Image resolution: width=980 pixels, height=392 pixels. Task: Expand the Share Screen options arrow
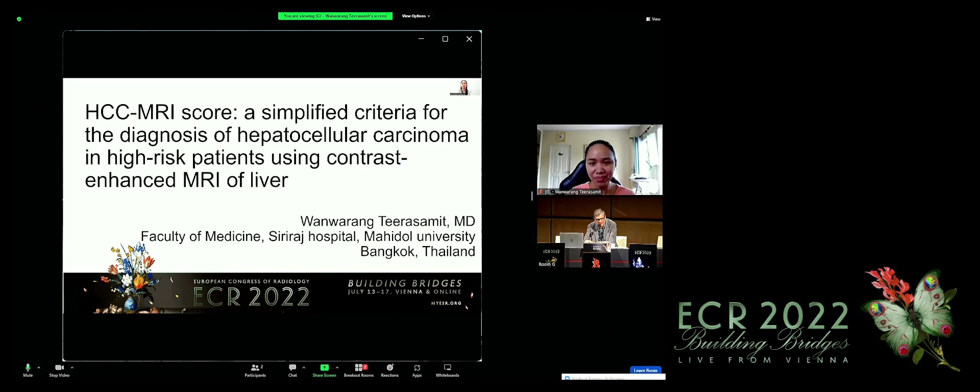point(337,367)
